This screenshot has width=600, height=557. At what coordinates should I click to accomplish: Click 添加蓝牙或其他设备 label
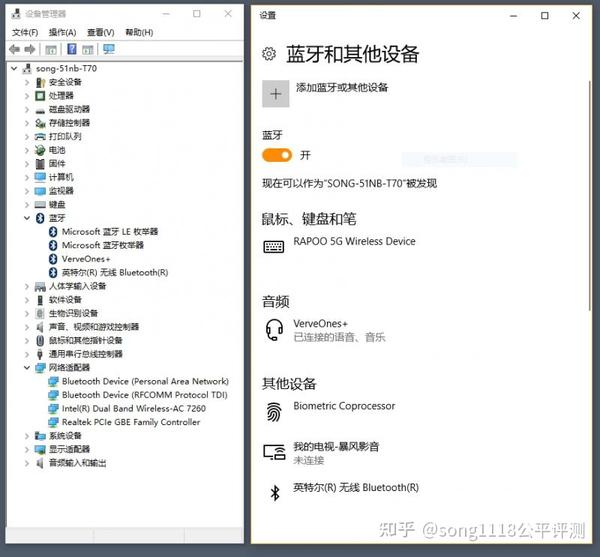tap(342, 88)
